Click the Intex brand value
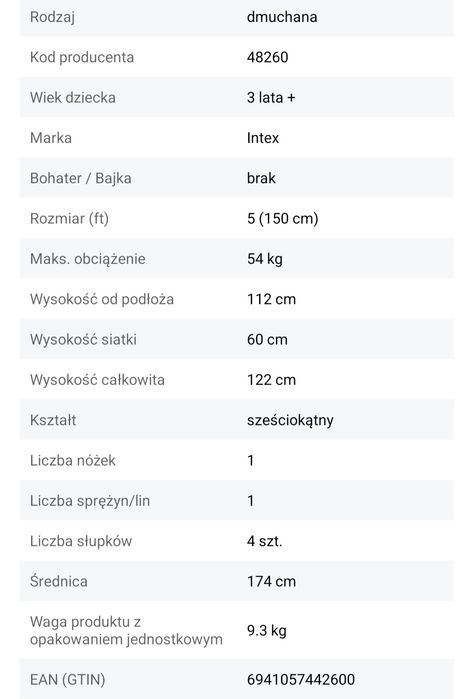This screenshot has width=466, height=699. (263, 138)
